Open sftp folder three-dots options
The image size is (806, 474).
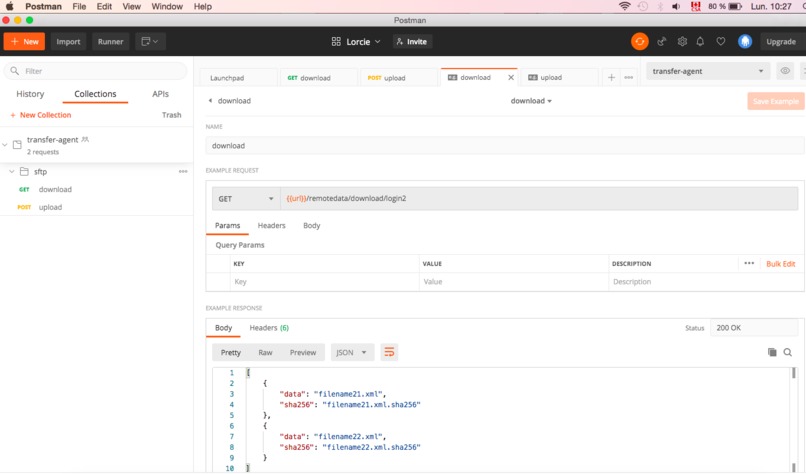click(183, 172)
